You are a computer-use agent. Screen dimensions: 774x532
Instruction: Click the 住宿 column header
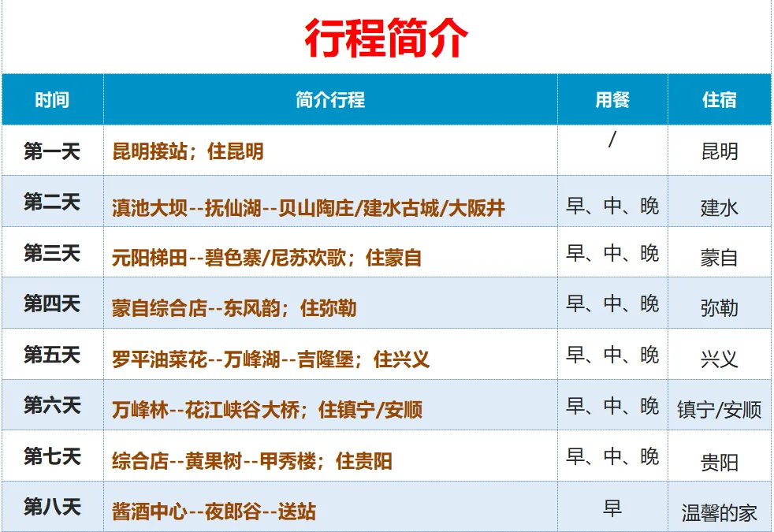coord(719,100)
